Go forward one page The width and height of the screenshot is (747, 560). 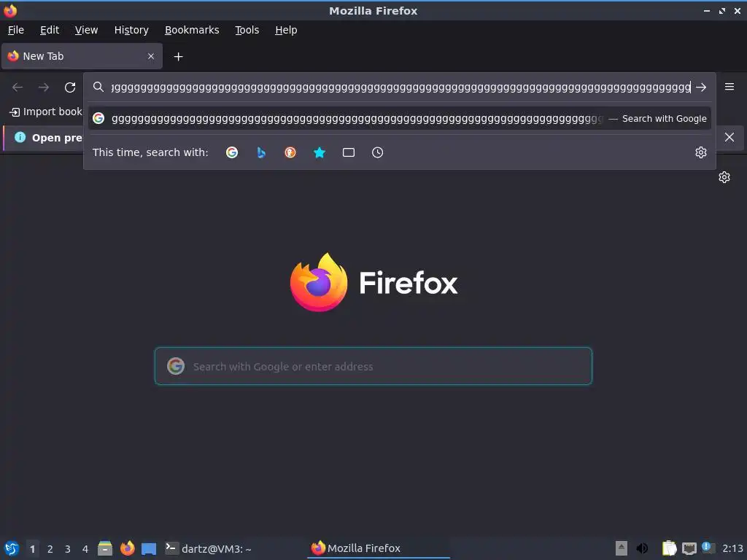point(44,87)
